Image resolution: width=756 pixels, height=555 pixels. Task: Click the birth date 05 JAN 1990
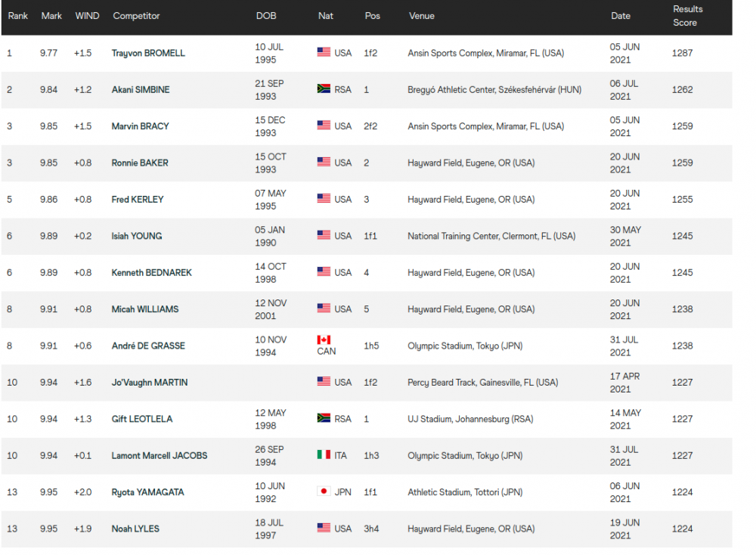[x=270, y=236]
